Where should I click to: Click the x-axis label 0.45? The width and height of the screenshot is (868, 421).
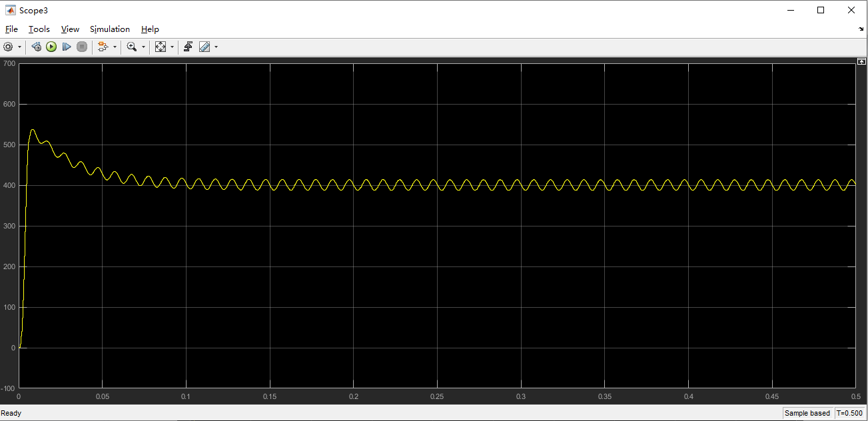772,397
